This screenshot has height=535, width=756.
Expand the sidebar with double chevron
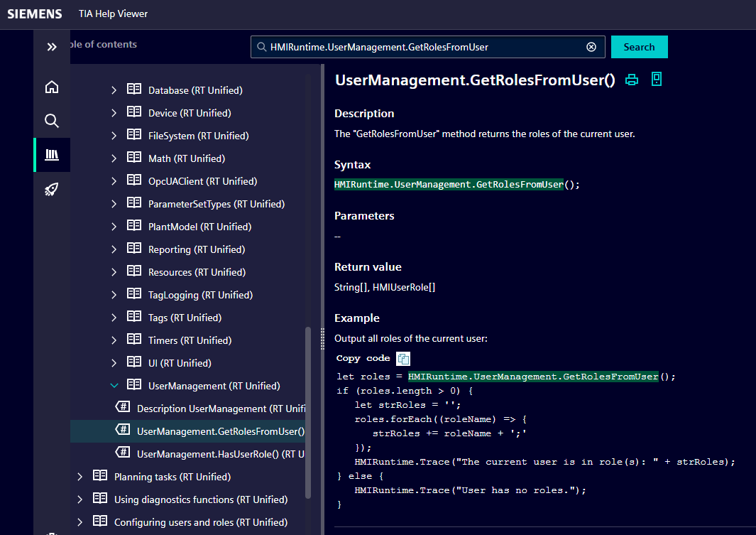pyautogui.click(x=52, y=47)
